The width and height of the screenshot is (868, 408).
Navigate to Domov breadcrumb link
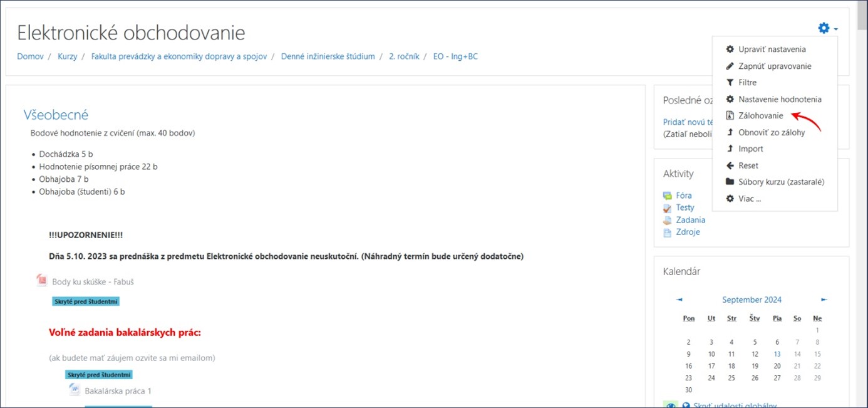tap(30, 56)
